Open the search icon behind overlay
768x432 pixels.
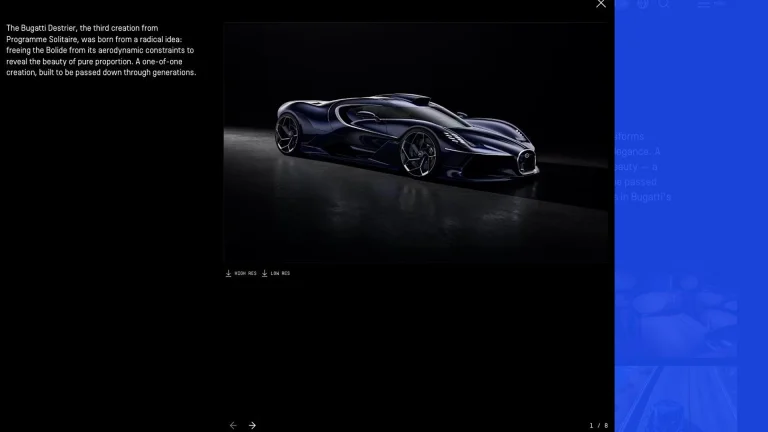[x=664, y=4]
